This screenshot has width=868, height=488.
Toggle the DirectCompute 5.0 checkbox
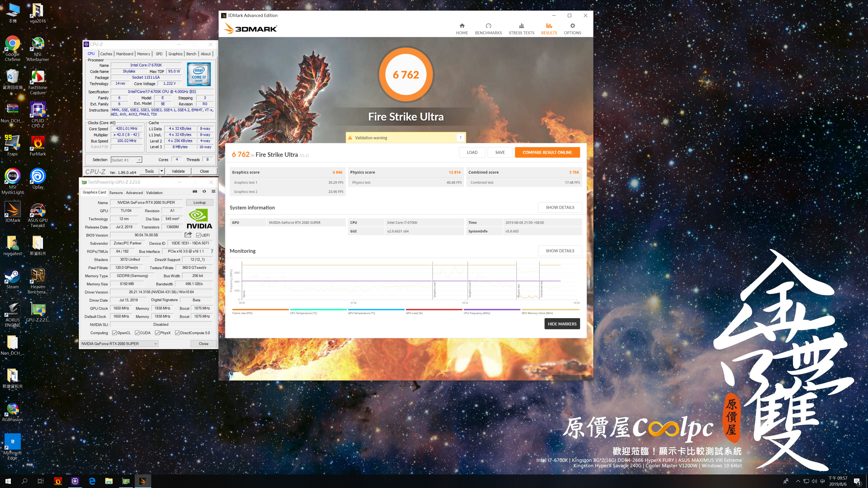pos(177,333)
